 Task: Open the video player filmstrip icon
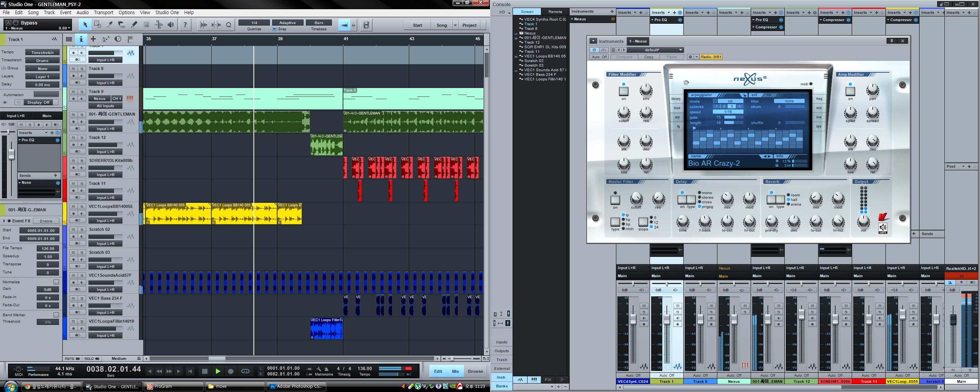coord(366,25)
